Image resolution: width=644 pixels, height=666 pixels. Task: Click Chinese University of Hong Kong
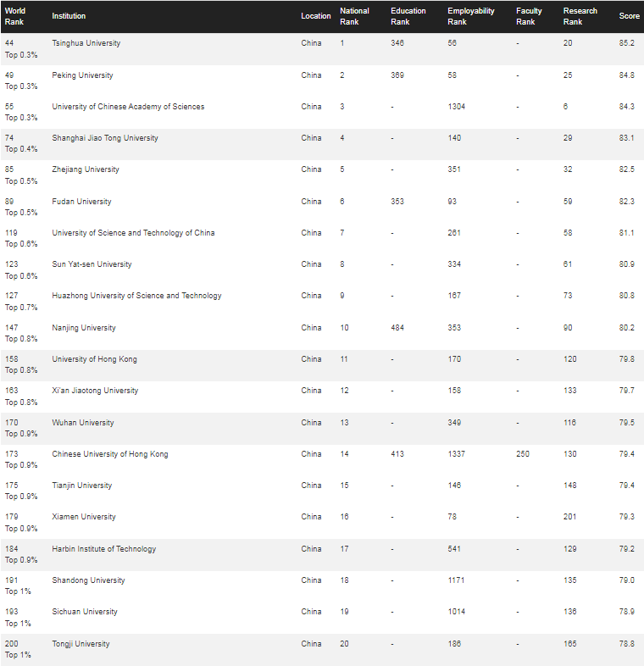point(110,454)
